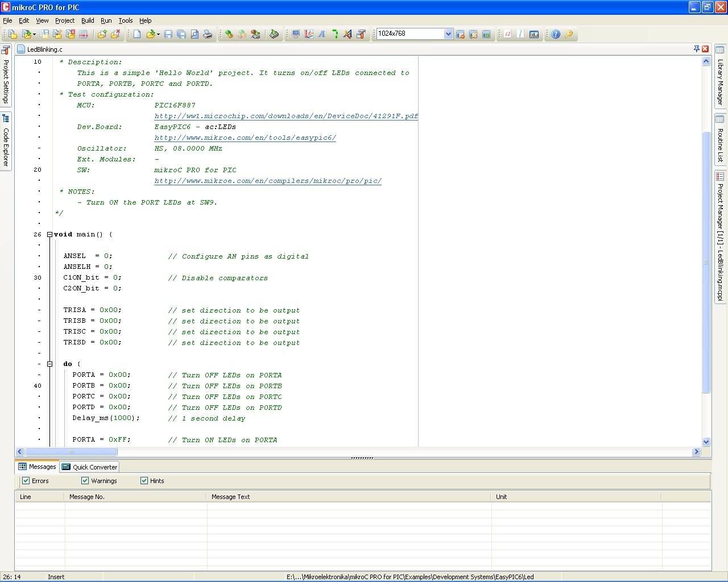The height and width of the screenshot is (582, 728).
Task: Open the Library Manager side panel
Action: 720,76
